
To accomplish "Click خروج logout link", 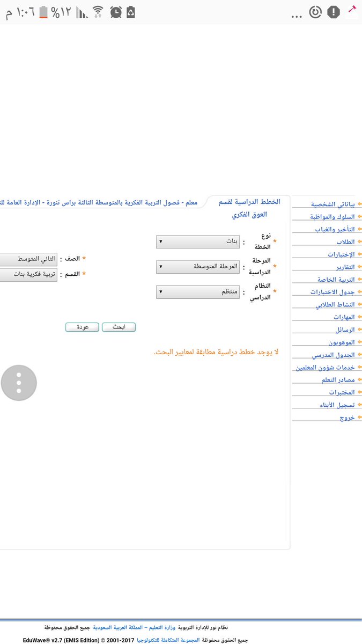I will (x=348, y=417).
